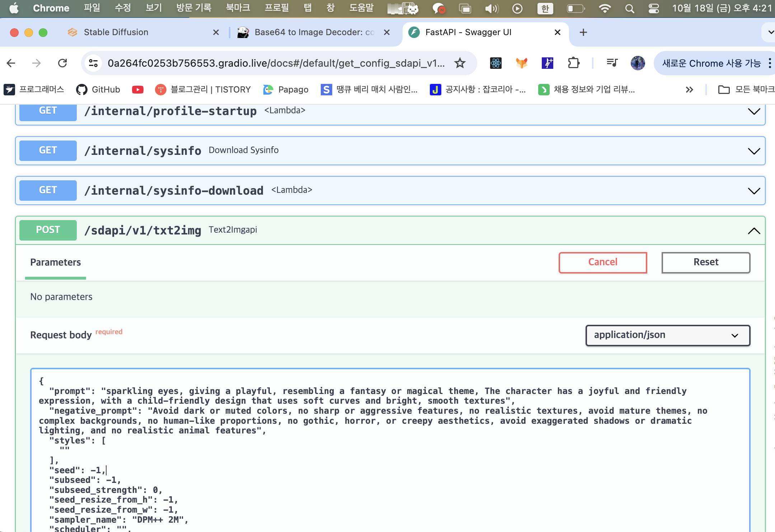Click the Chrome profile avatar
775x532 pixels.
click(638, 63)
